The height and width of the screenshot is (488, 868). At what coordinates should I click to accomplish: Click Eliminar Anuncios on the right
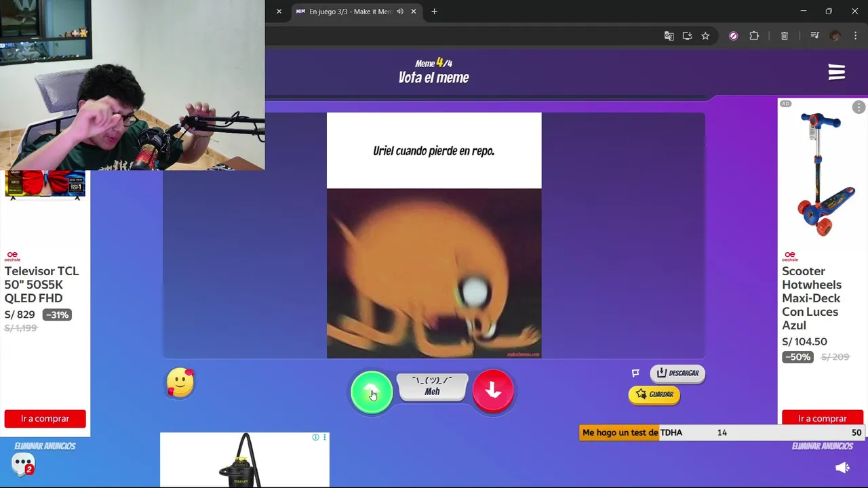(x=822, y=446)
